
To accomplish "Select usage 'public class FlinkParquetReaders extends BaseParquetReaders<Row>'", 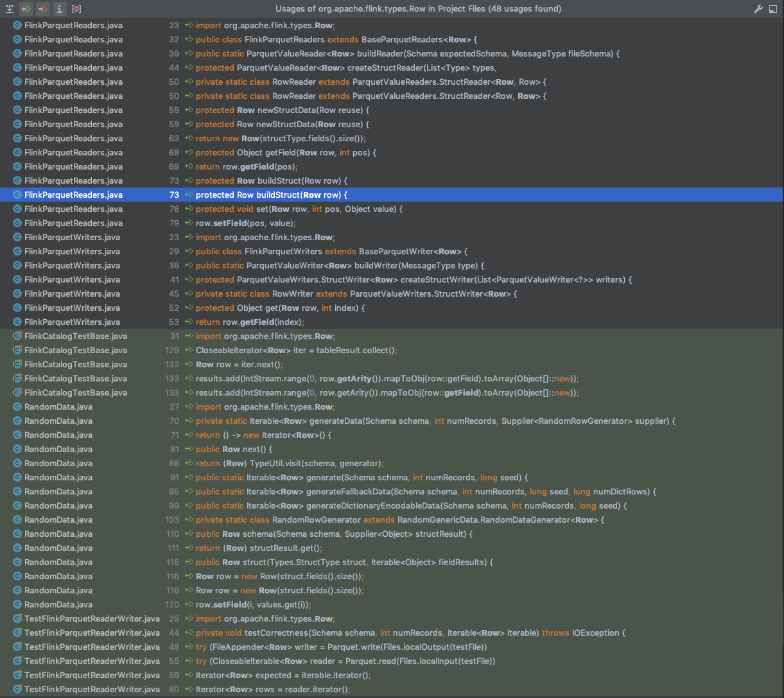I will point(336,40).
